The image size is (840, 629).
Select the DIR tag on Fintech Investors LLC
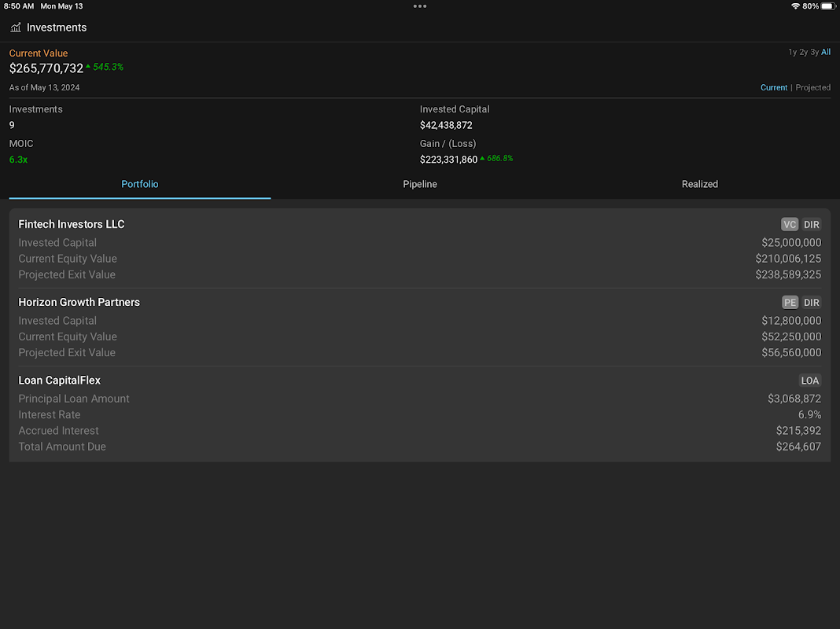pyautogui.click(x=811, y=224)
